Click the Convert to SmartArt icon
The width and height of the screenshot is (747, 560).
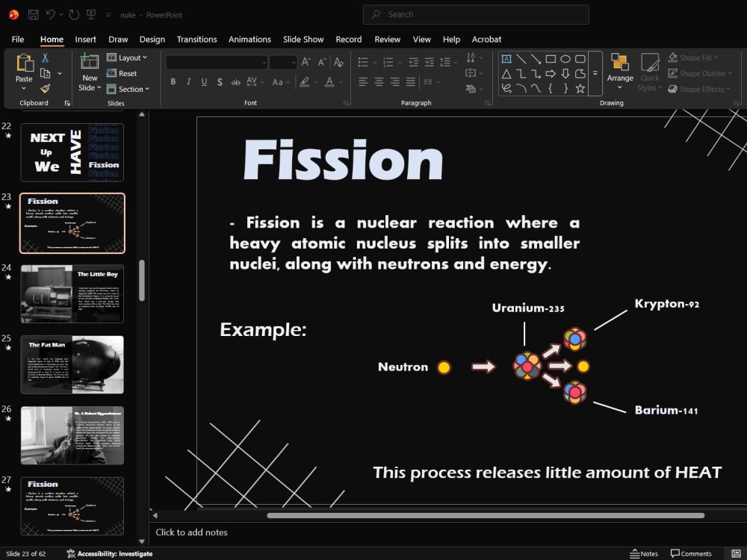pyautogui.click(x=471, y=89)
